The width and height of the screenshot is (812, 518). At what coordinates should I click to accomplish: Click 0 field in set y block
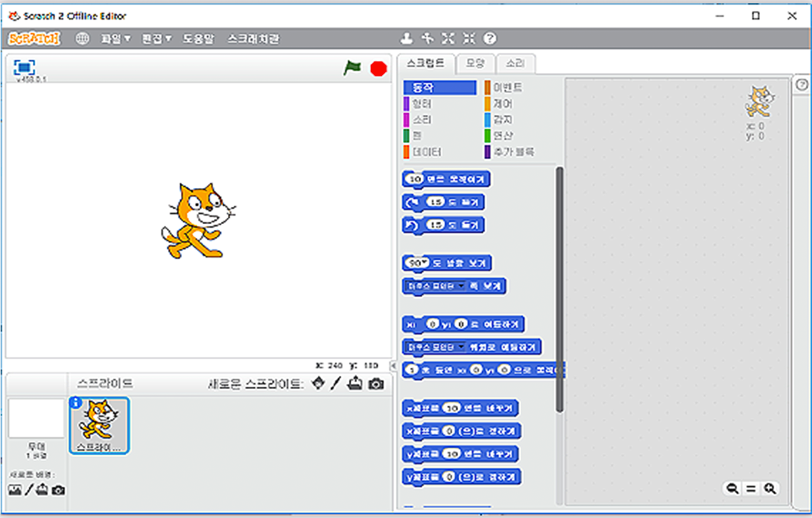click(x=449, y=477)
